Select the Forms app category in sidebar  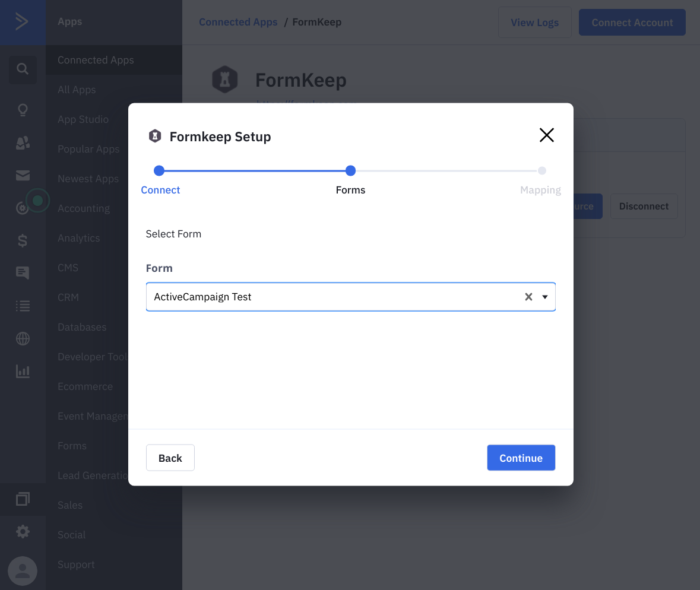(72, 446)
